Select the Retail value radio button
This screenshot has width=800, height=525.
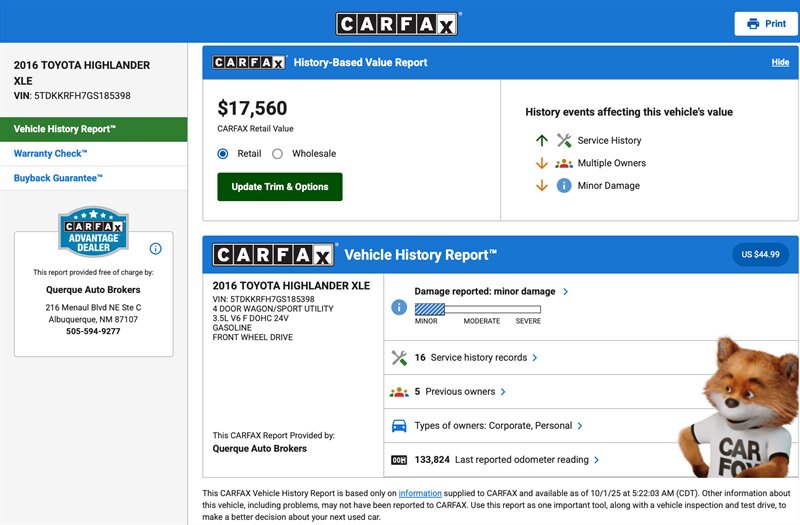pyautogui.click(x=223, y=154)
